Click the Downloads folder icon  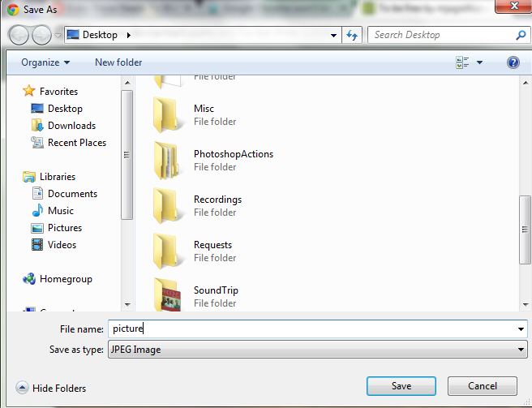coord(37,125)
